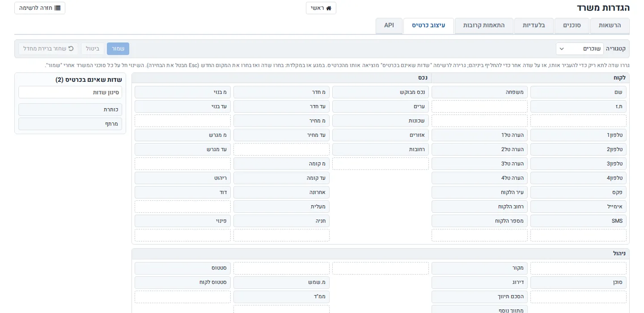Click the ביטול cancel button
This screenshot has height=313, width=644.
point(93,49)
